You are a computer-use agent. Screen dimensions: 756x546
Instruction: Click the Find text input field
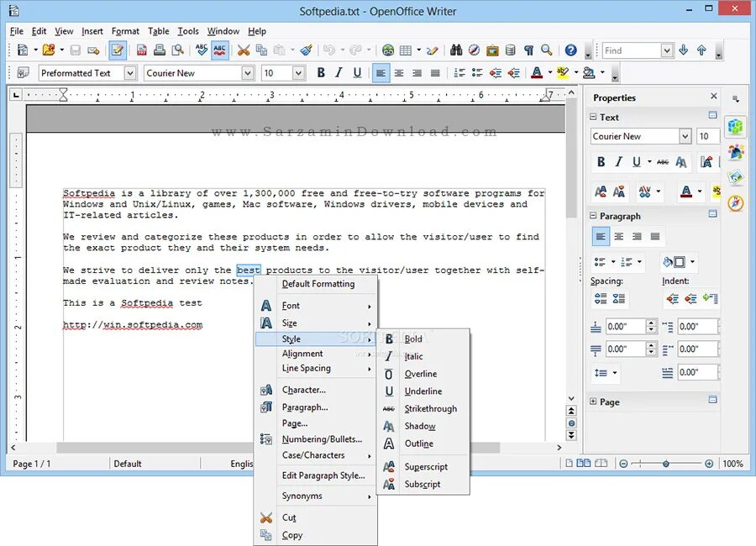(x=632, y=50)
